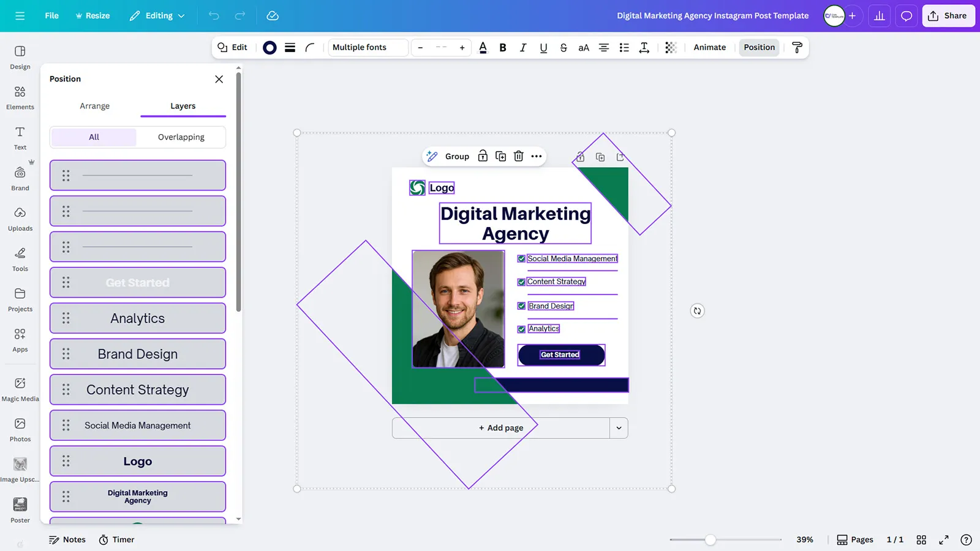Select the All layers filter

(94, 137)
